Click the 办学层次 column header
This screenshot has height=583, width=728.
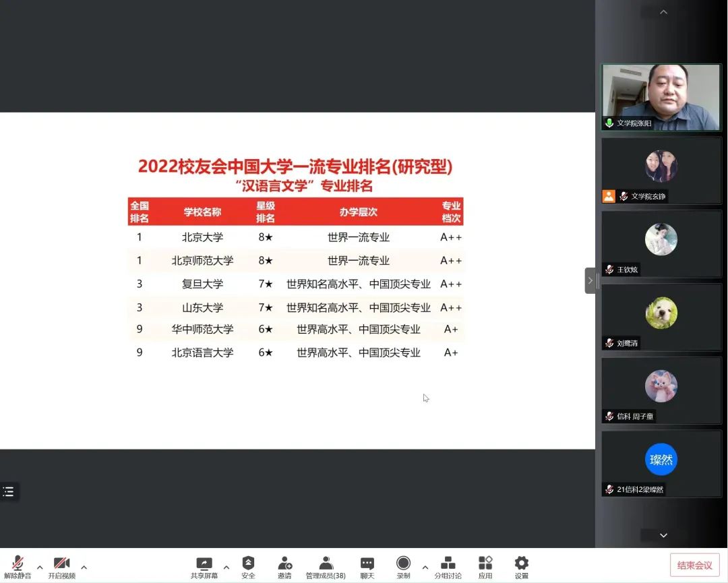click(359, 212)
